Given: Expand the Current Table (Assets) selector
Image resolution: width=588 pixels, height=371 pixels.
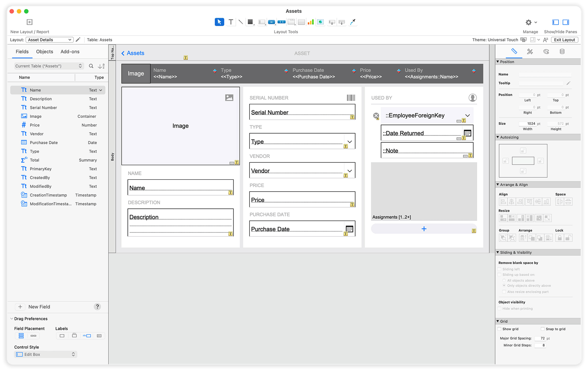Looking at the screenshot, I should coord(48,66).
